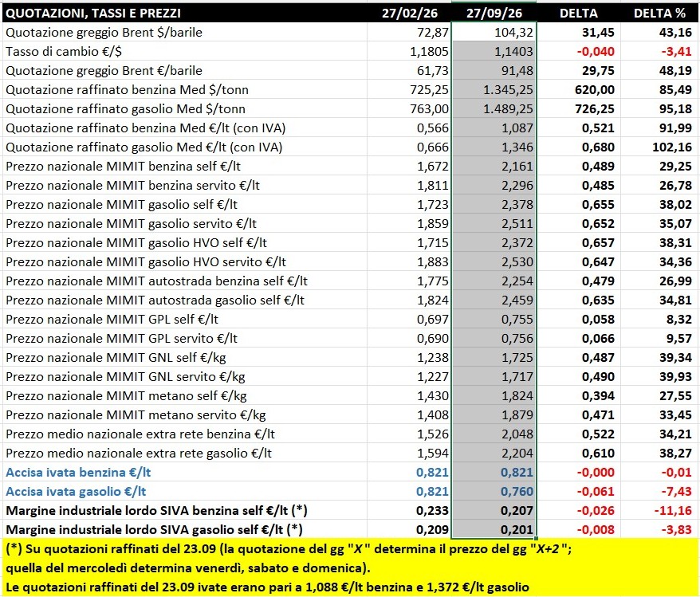Select the red delta percent -11,16
The height and width of the screenshot is (597, 700).
[659, 510]
